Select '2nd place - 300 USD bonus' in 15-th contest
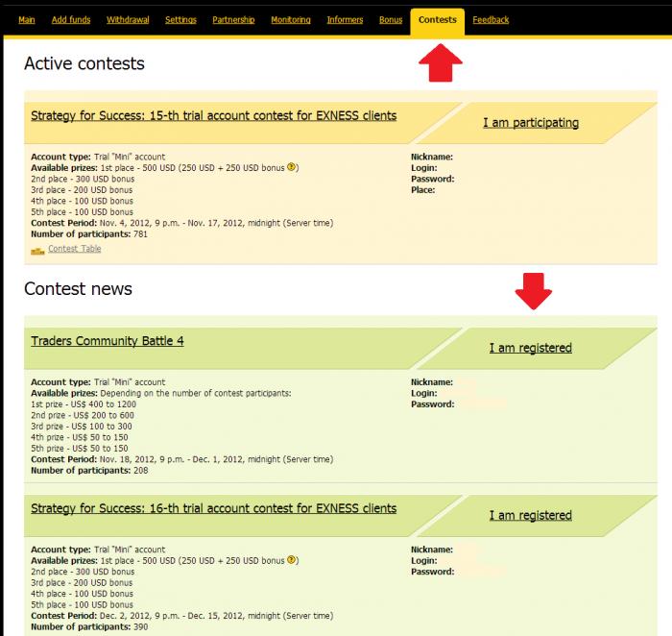The image size is (672, 636). coord(83,179)
